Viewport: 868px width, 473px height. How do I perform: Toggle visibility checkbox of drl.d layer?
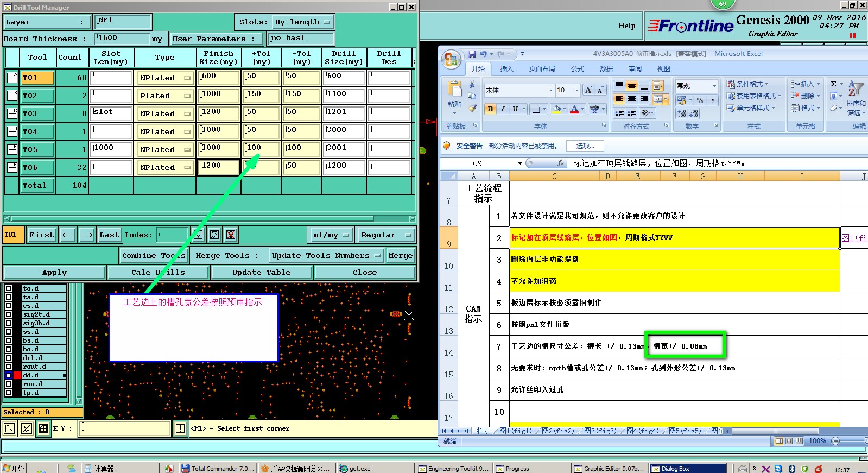(x=9, y=358)
